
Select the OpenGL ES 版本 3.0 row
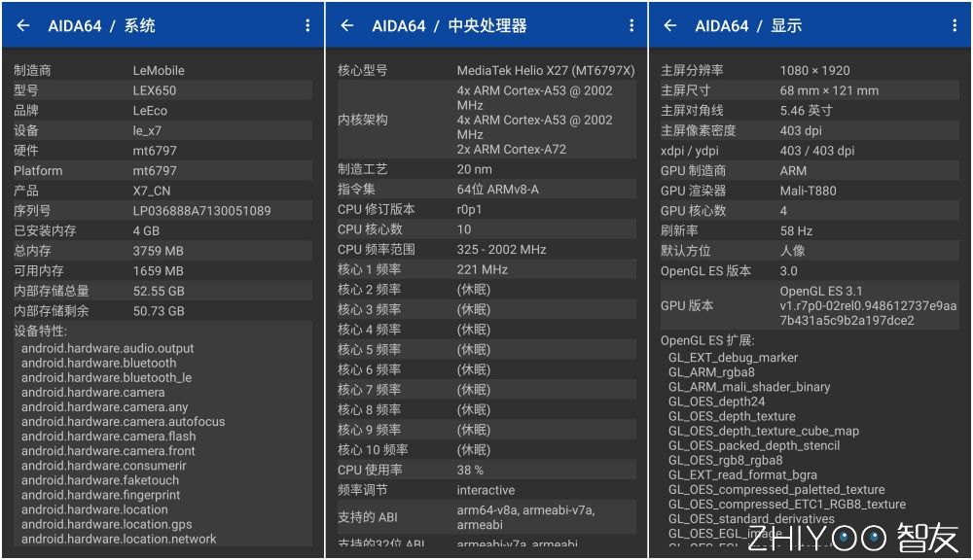click(810, 270)
